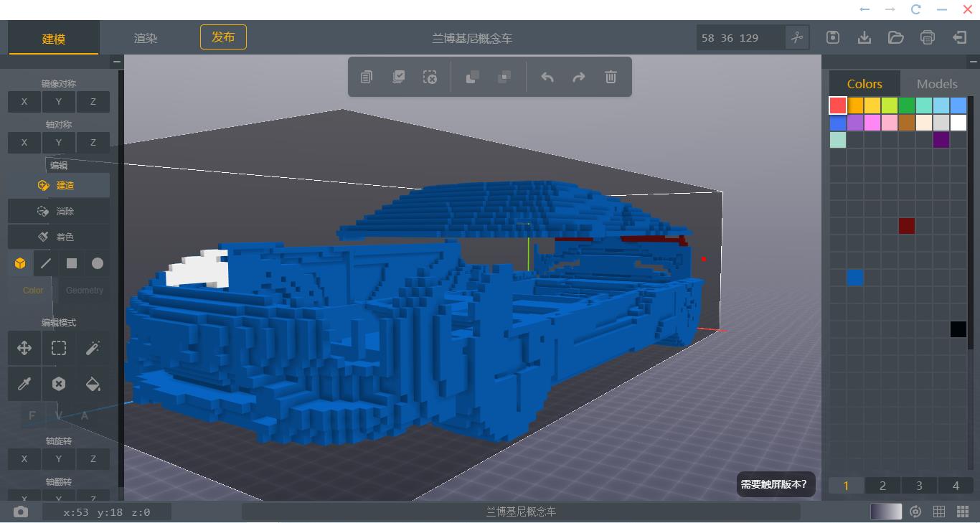This screenshot has width=980, height=523.
Task: Switch to the Color sub-tab
Action: coord(33,291)
